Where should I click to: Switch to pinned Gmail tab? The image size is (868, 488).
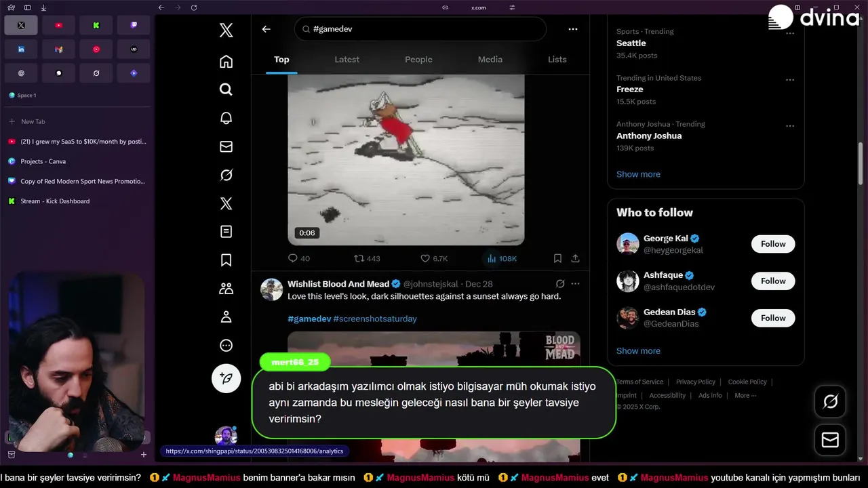pos(58,49)
